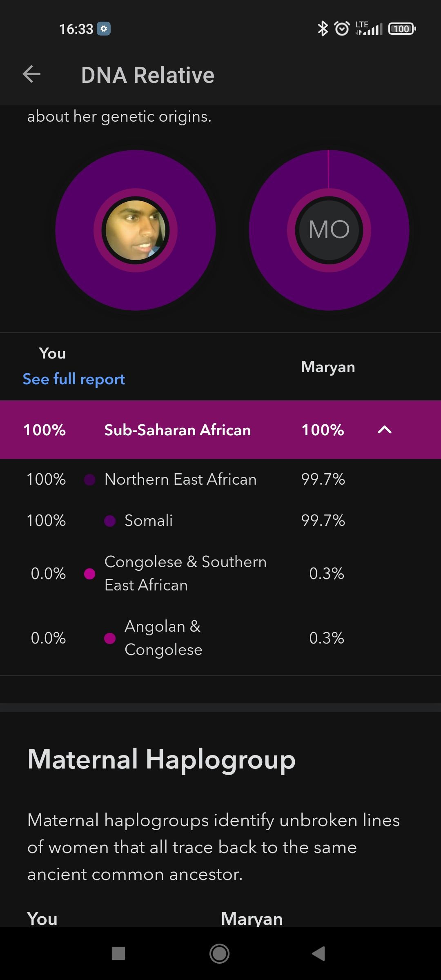This screenshot has height=980, width=441.
Task: Tap the back arrow icon
Action: 31,74
